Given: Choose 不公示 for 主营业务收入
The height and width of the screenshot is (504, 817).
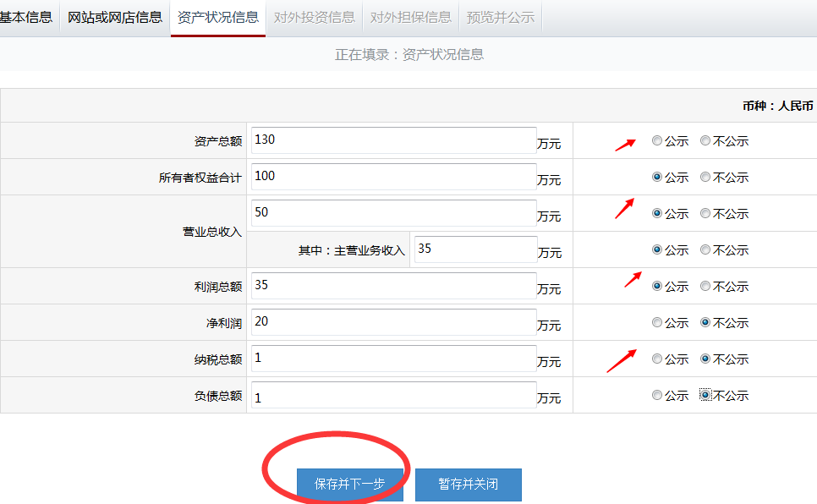Looking at the screenshot, I should tap(705, 249).
